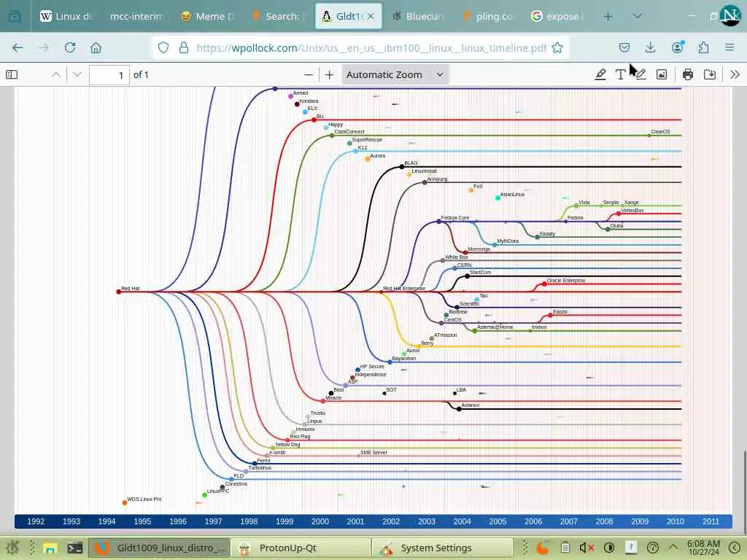Screen dimensions: 747x560
Task: Open the browser home page
Action: coord(96,47)
